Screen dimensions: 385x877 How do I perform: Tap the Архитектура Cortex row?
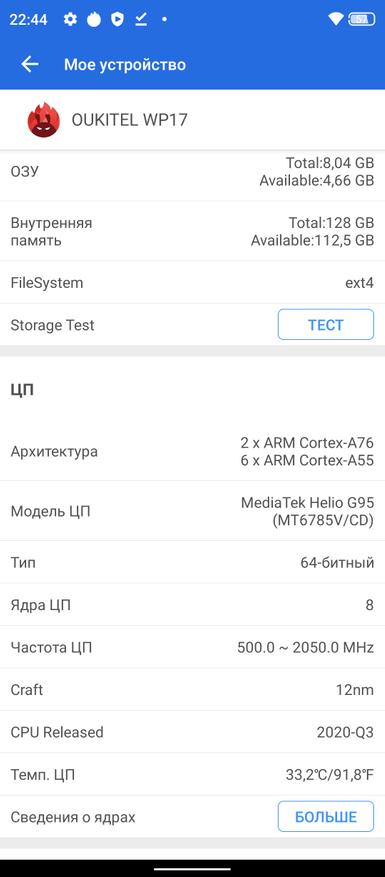[192, 451]
